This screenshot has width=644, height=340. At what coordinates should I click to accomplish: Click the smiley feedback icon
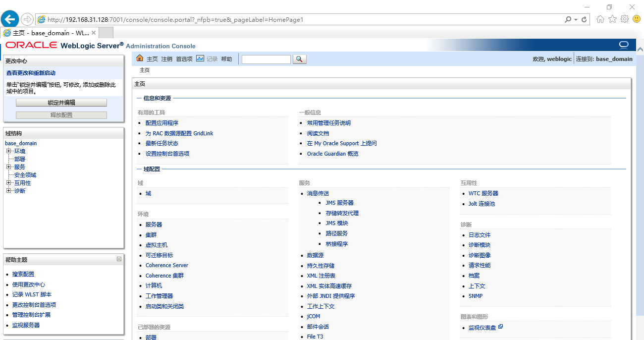637,19
